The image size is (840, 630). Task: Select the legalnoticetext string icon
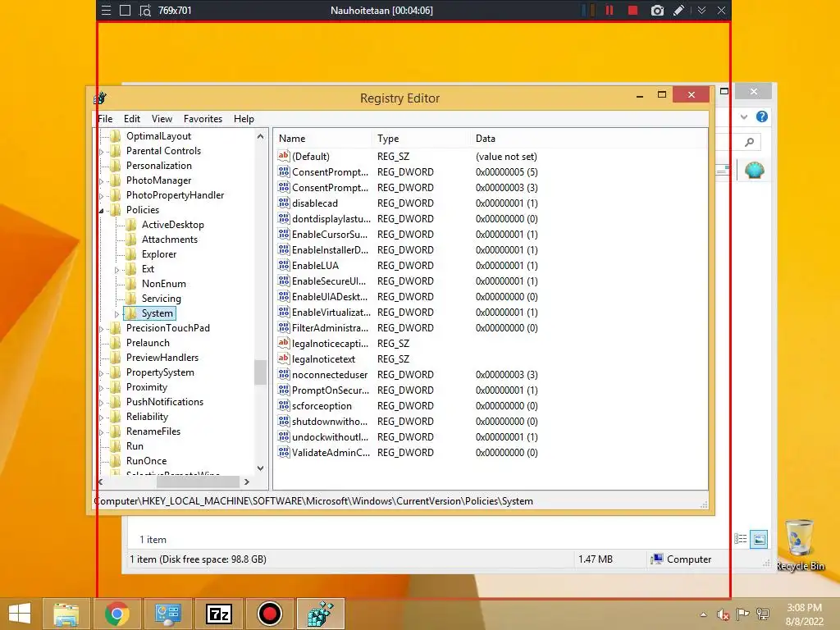(283, 358)
